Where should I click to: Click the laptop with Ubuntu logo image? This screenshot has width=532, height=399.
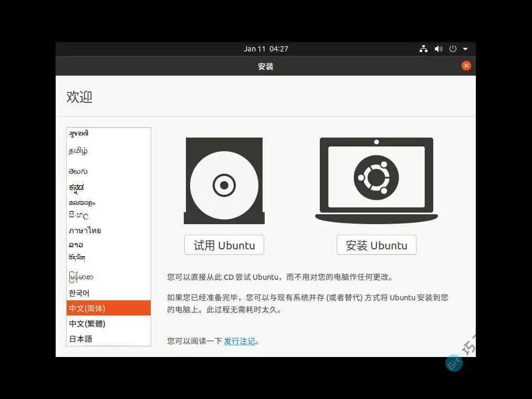[376, 181]
